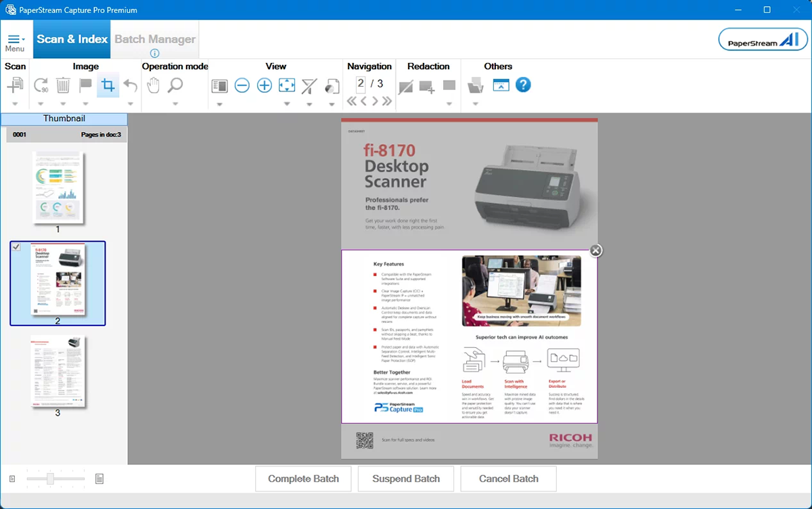
Task: Toggle the checkbox on page 2 thumbnail
Action: 17,248
